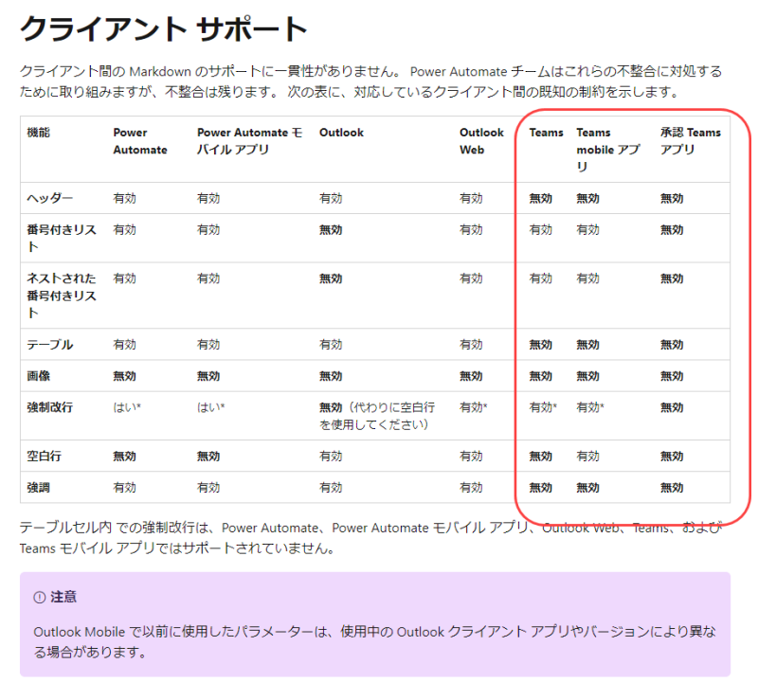Click テーブル row's Teams mobile 無効 cell
This screenshot has width=758, height=700.
pyautogui.click(x=587, y=345)
